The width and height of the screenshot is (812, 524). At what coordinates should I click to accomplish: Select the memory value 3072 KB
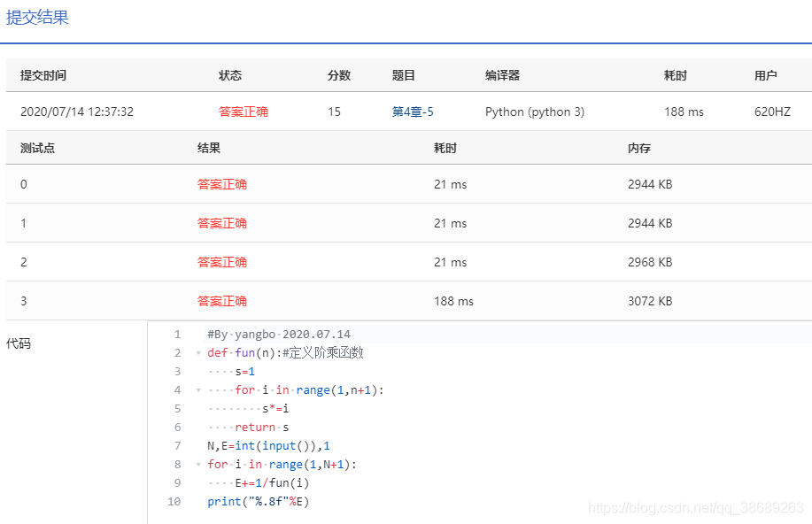pos(650,301)
